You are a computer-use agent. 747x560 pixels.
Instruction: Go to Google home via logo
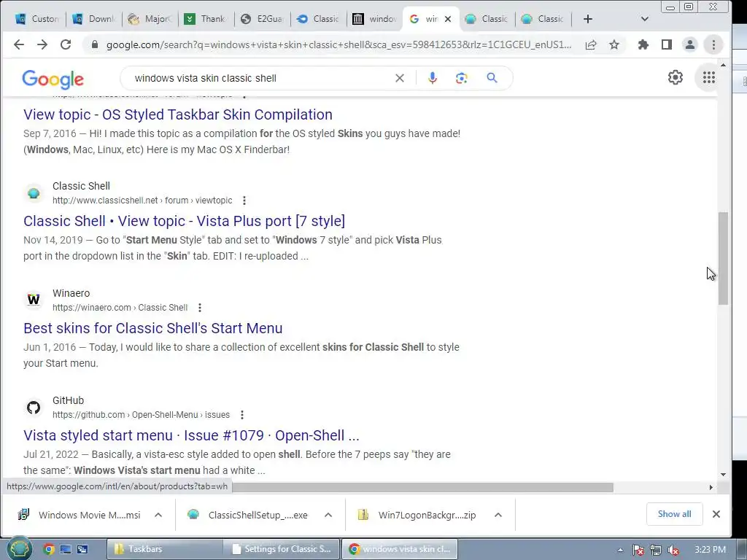[53, 79]
